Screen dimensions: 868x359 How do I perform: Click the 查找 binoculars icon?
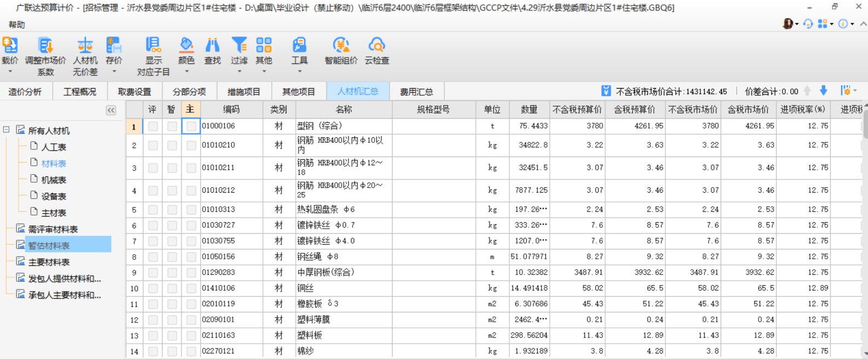[212, 45]
